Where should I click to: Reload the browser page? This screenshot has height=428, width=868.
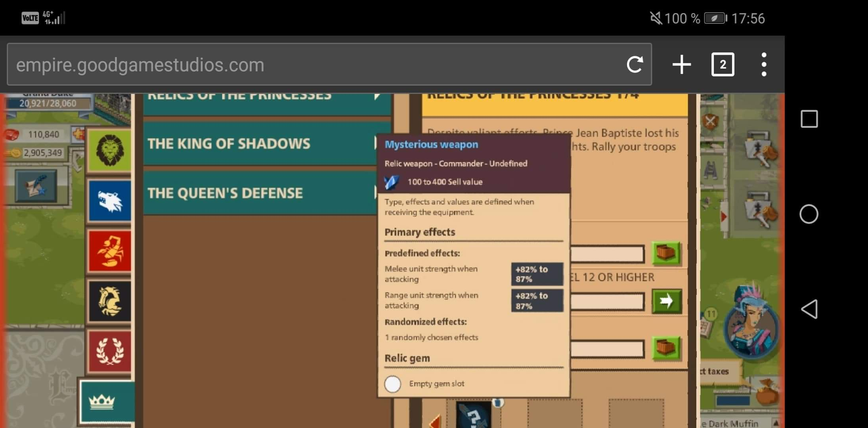pyautogui.click(x=635, y=65)
